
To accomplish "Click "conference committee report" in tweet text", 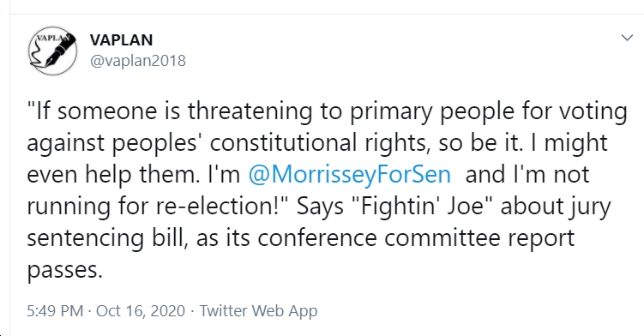I will (416, 238).
